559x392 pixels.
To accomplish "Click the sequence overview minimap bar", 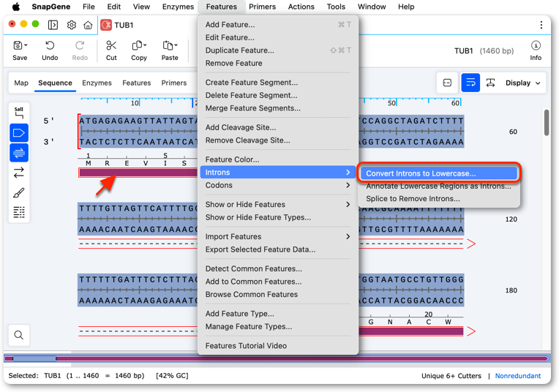I will point(277,358).
